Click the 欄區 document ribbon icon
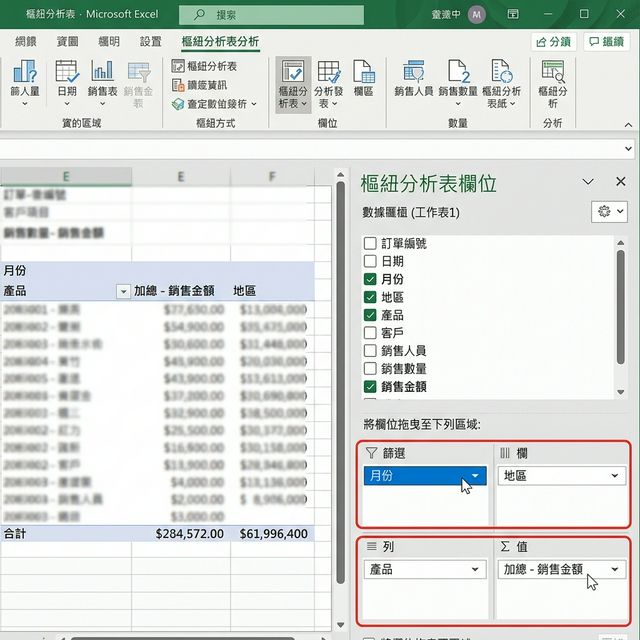640x640 pixels. (x=363, y=71)
